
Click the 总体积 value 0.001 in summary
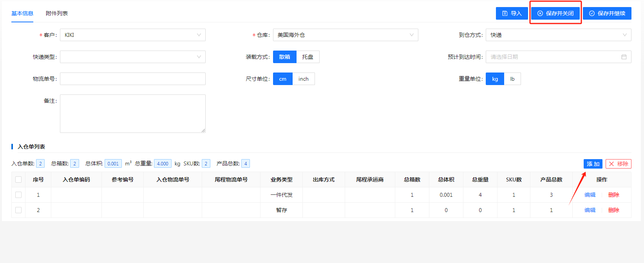[113, 163]
